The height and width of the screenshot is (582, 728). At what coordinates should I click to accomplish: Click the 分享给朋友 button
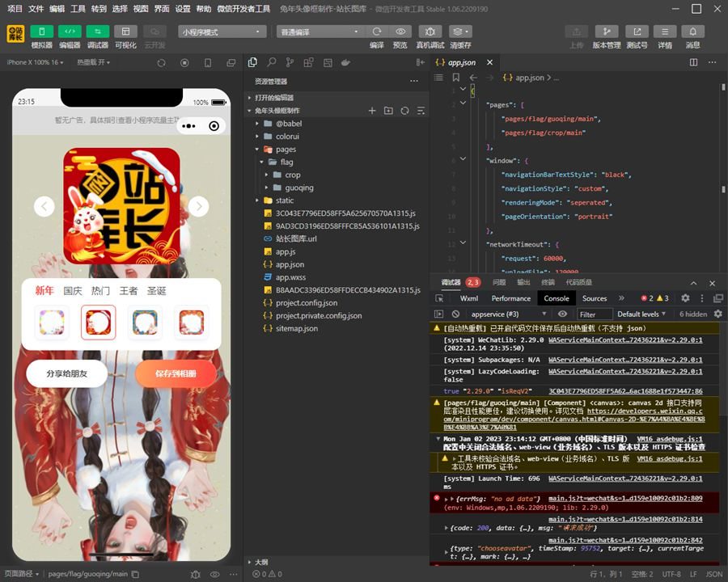point(67,373)
